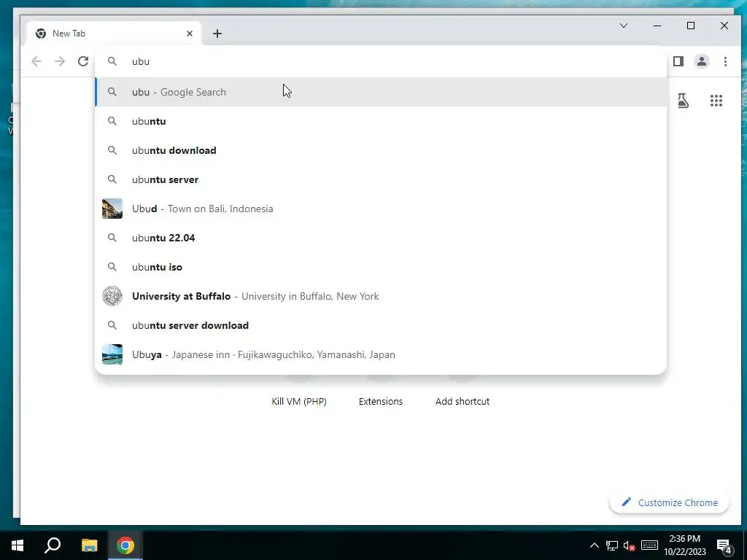Click the address bar containing ubu
The height and width of the screenshot is (560, 747).
click(x=380, y=61)
